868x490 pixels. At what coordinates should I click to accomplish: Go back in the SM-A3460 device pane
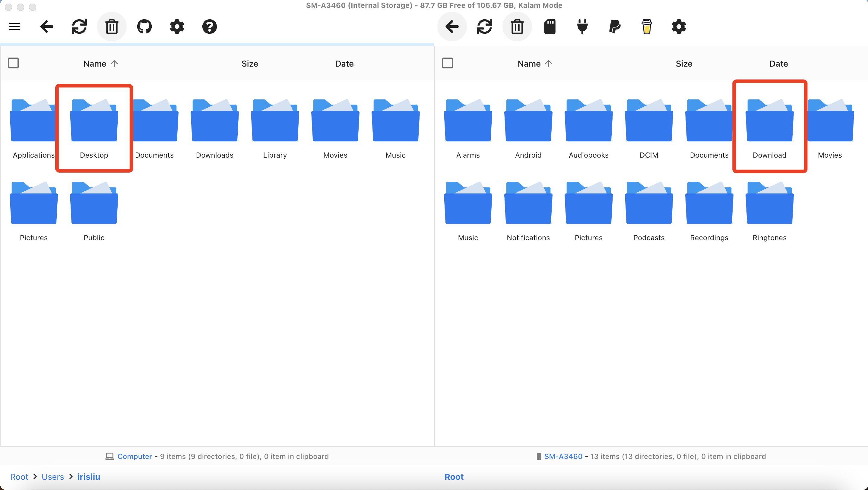tap(452, 27)
